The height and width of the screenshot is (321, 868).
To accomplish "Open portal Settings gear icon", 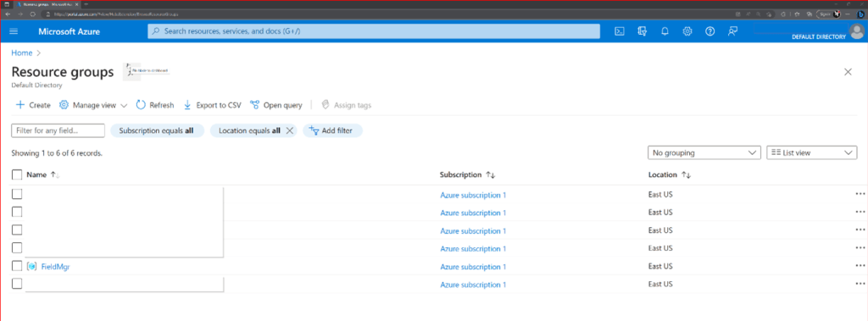I will 687,31.
